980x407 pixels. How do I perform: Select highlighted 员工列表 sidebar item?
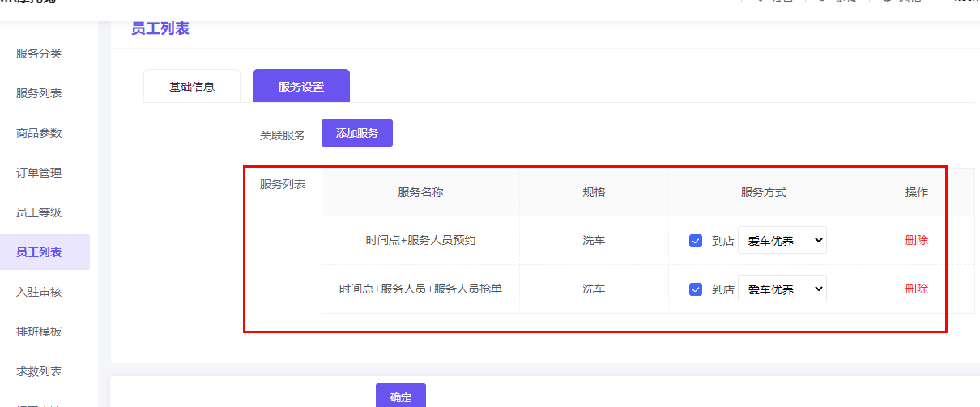click(x=45, y=252)
